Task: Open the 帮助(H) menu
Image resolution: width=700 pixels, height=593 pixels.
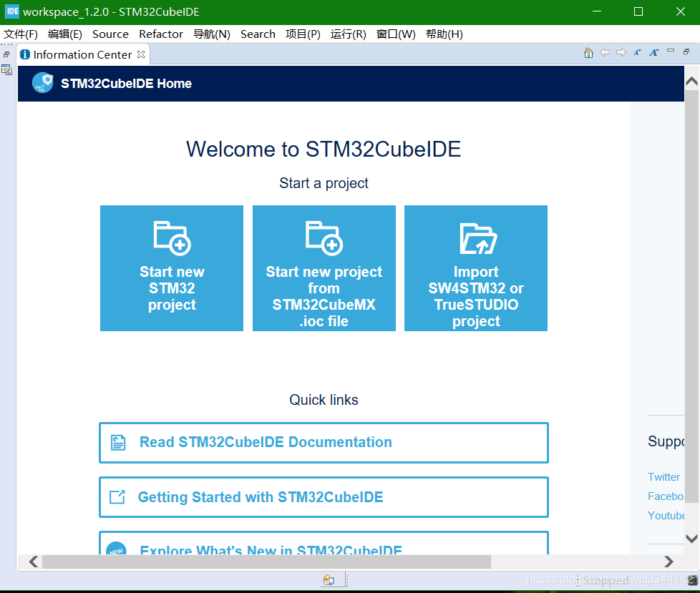Action: (x=444, y=34)
